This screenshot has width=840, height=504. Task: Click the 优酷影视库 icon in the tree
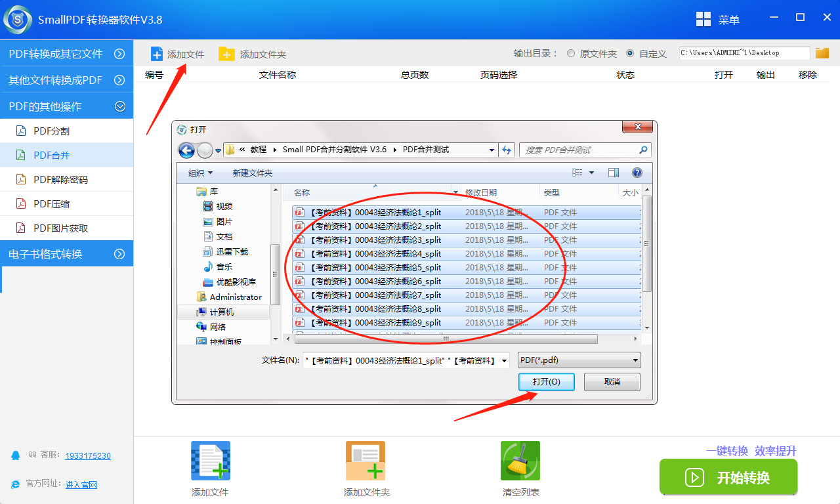pos(208,282)
